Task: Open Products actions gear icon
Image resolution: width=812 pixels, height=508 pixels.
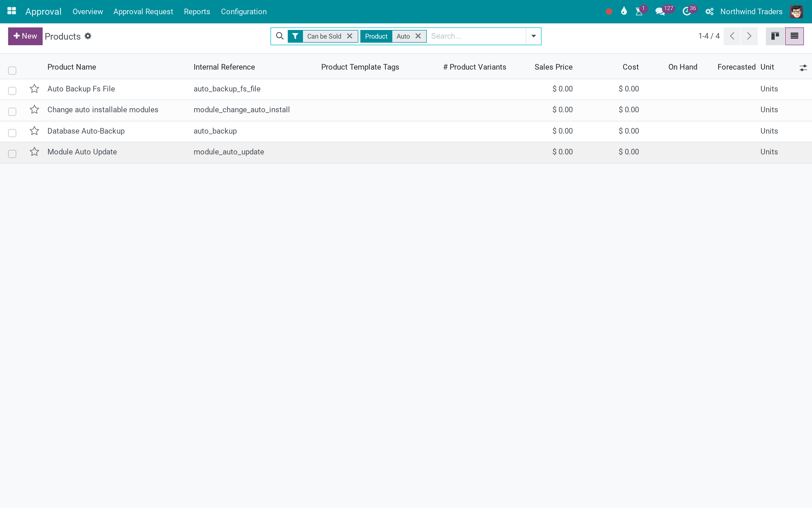Action: click(x=88, y=36)
